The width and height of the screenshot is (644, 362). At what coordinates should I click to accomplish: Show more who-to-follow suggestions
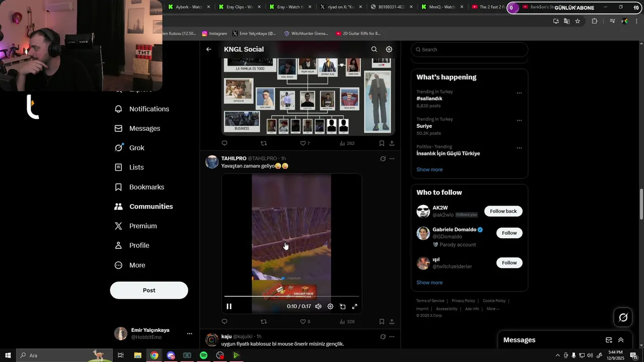(430, 283)
